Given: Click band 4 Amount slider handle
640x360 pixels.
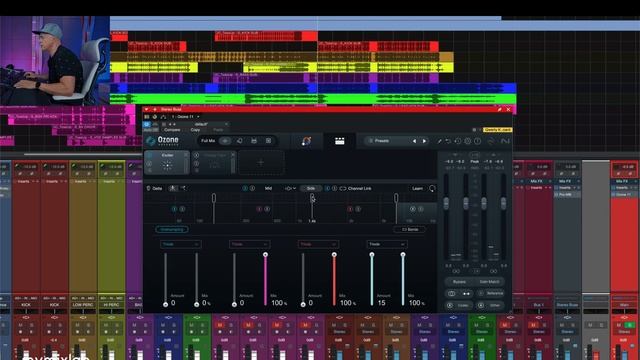Looking at the screenshot, I should tap(371, 255).
